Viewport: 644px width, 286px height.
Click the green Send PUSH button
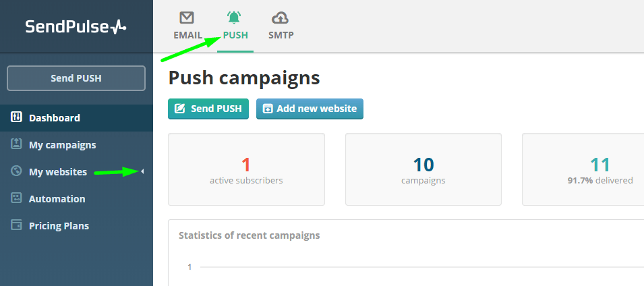[208, 109]
